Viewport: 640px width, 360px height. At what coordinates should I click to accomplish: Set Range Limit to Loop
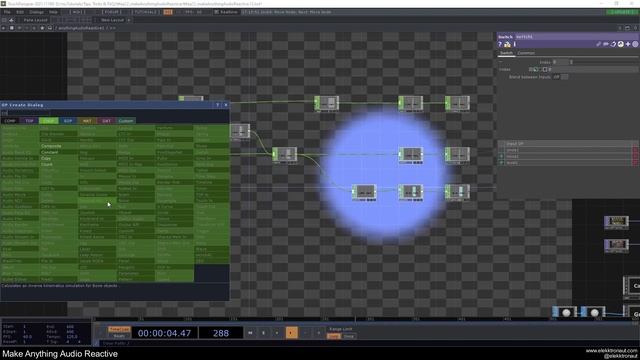pyautogui.click(x=333, y=336)
